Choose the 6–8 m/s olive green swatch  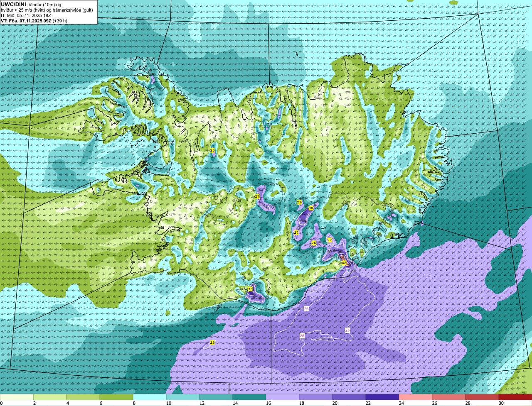click(x=116, y=397)
